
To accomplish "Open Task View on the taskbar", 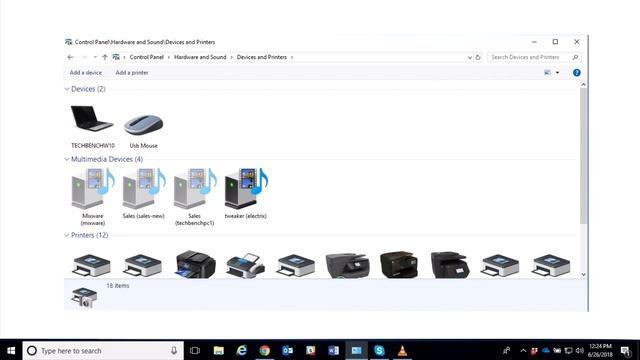I will click(x=195, y=350).
